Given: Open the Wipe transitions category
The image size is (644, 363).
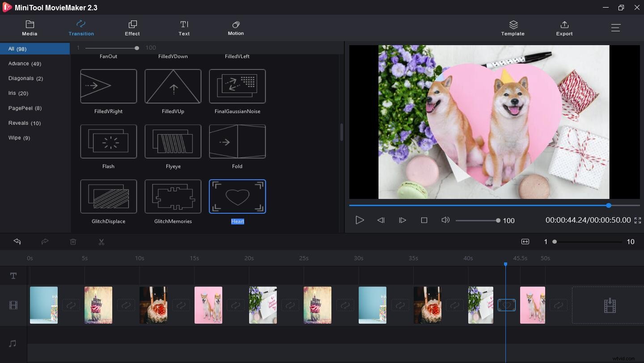Looking at the screenshot, I should 19,138.
